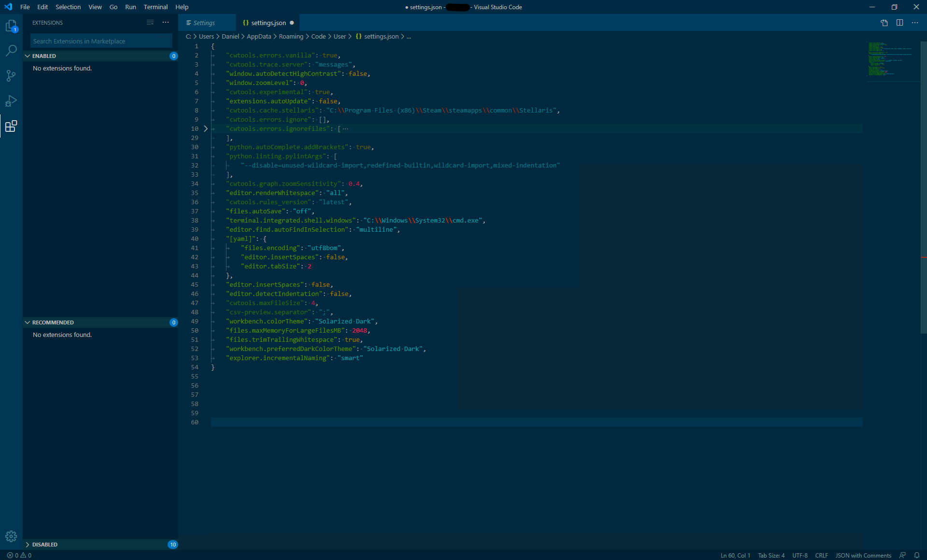927x560 pixels.
Task: Open the Search view icon
Action: point(11,51)
